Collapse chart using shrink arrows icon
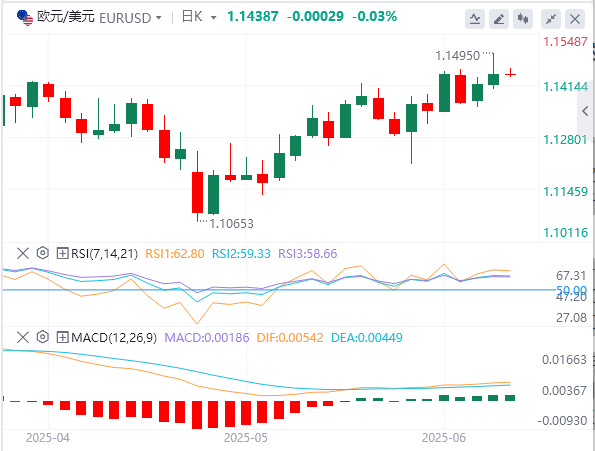 (x=551, y=19)
